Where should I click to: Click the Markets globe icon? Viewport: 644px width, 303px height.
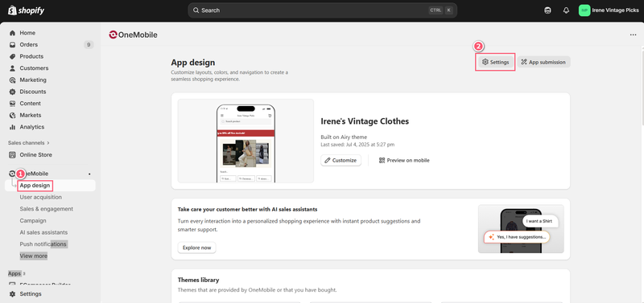12,115
